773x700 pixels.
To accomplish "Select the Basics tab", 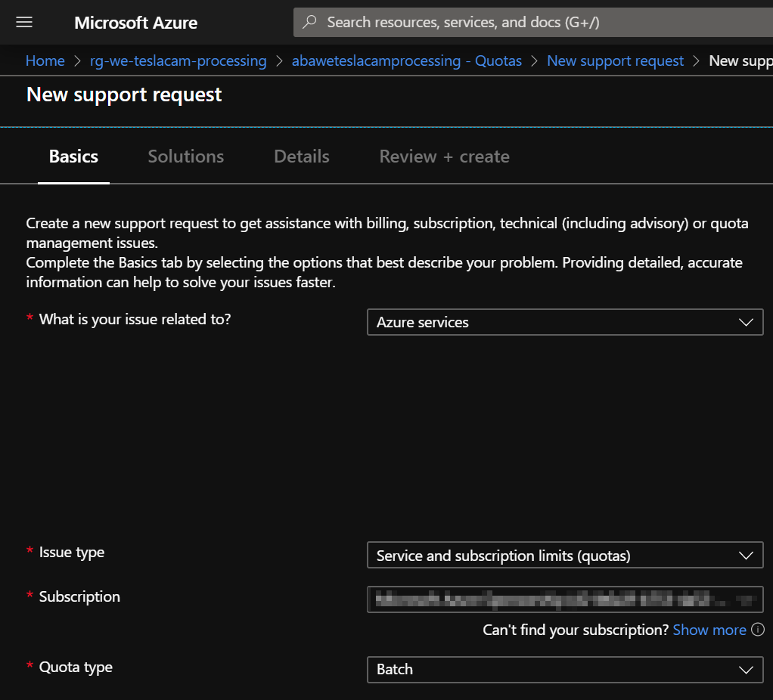I will (x=73, y=156).
